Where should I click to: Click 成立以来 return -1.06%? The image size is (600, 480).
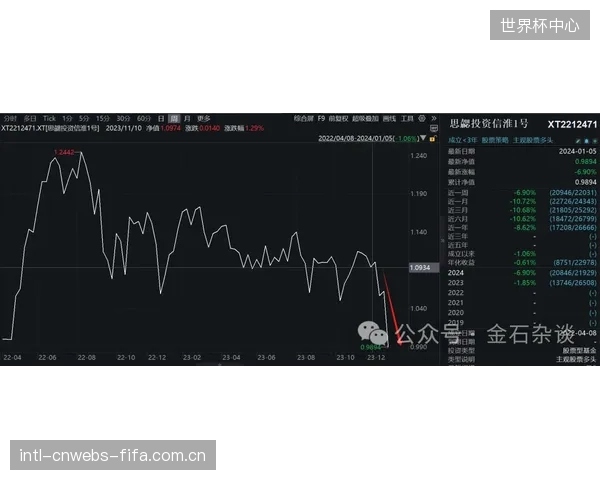click(525, 254)
